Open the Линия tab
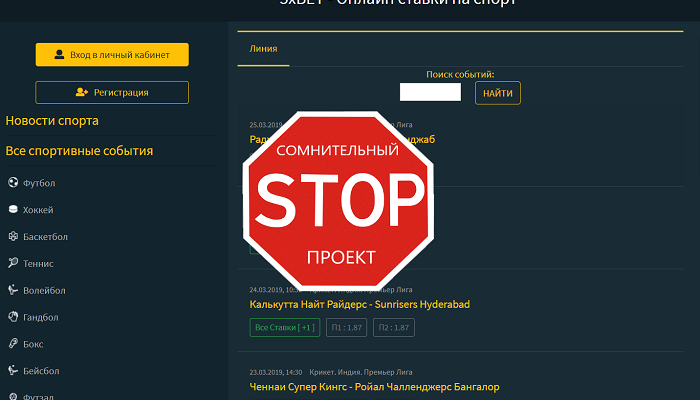 [x=263, y=49]
